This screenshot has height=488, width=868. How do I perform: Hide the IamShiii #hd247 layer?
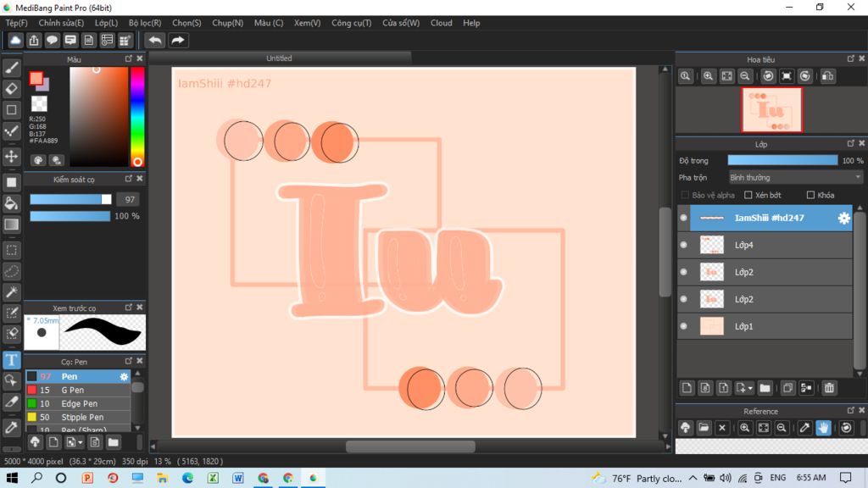(x=684, y=218)
